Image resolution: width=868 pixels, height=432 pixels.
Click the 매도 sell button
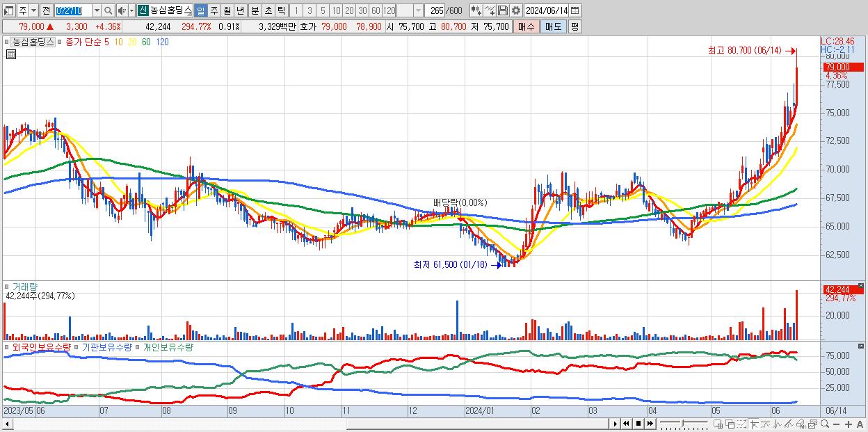click(x=553, y=26)
